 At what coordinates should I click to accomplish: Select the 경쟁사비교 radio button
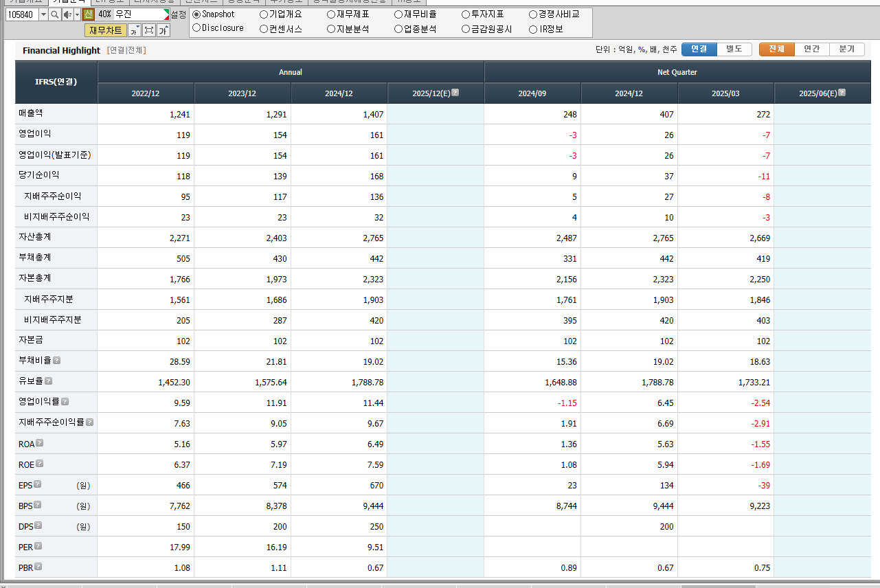(x=534, y=14)
